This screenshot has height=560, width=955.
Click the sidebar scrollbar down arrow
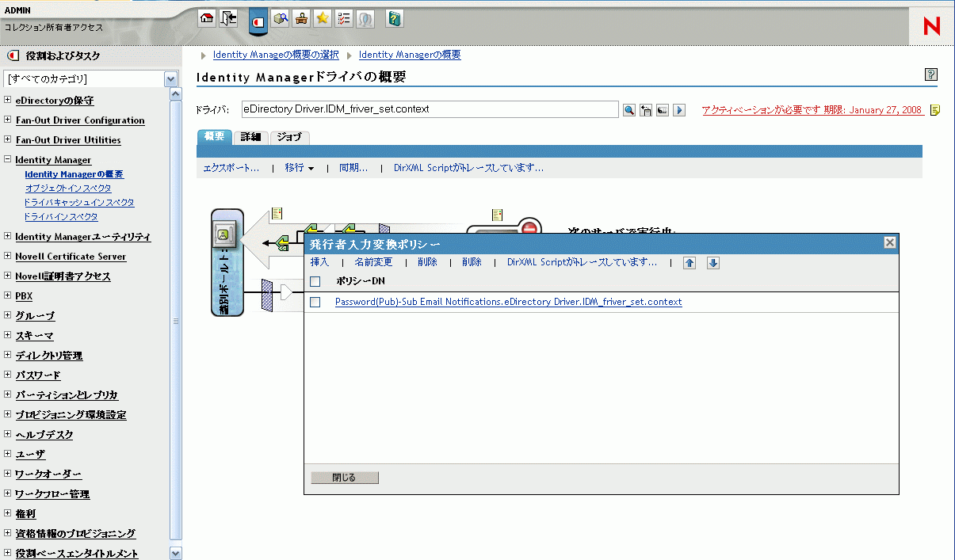coord(176,554)
